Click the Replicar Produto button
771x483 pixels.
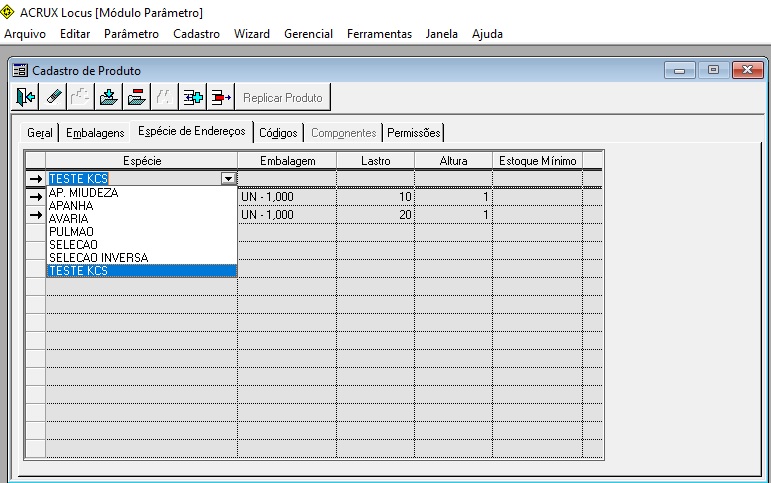pos(283,97)
